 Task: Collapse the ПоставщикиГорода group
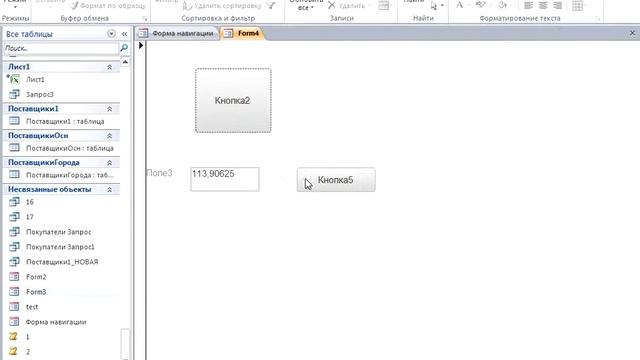tap(109, 162)
